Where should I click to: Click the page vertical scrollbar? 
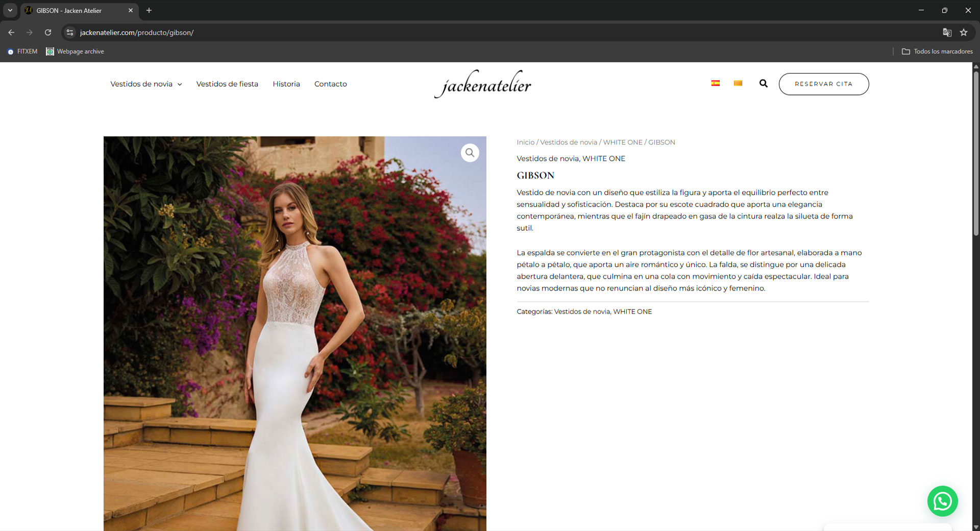pos(976,153)
